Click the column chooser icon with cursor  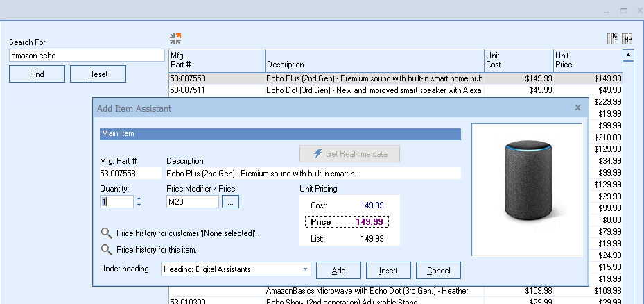pos(612,39)
